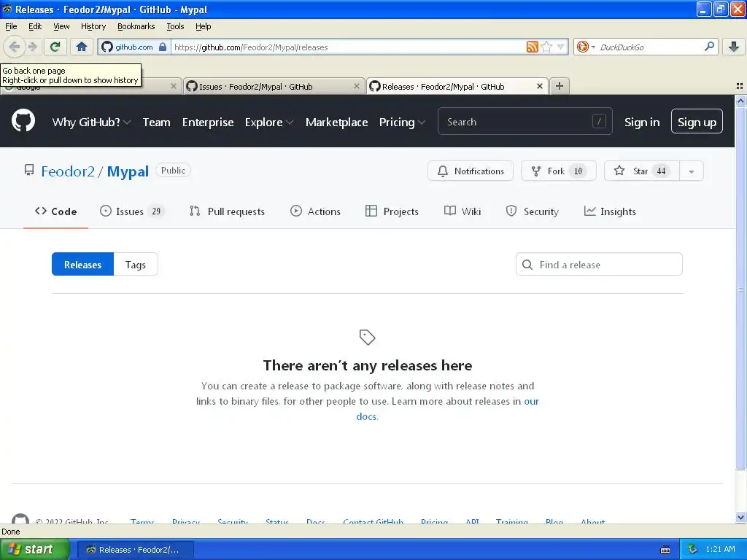Image resolution: width=747 pixels, height=560 pixels.
Task: Focus the Find a release field
Action: tap(599, 264)
